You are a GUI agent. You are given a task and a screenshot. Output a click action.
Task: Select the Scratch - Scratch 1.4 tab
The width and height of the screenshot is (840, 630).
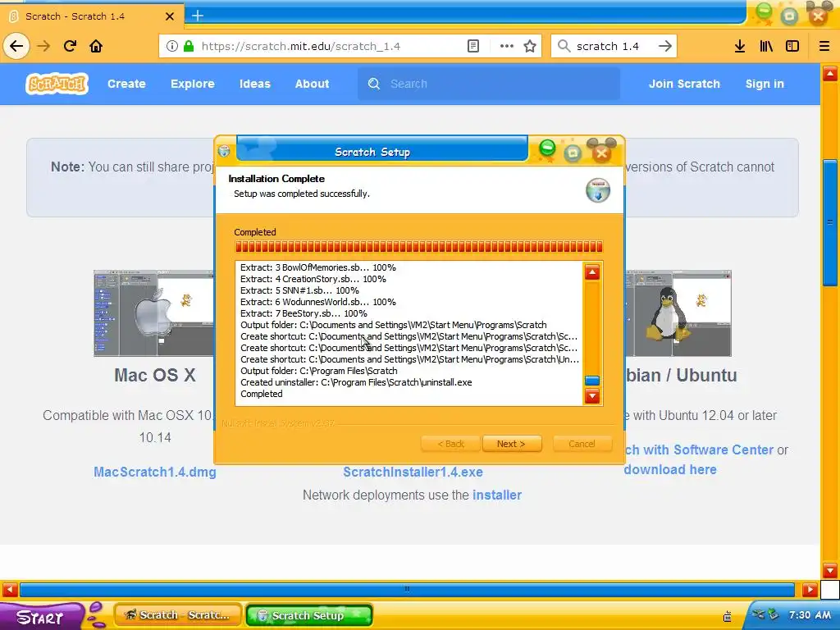(91, 16)
